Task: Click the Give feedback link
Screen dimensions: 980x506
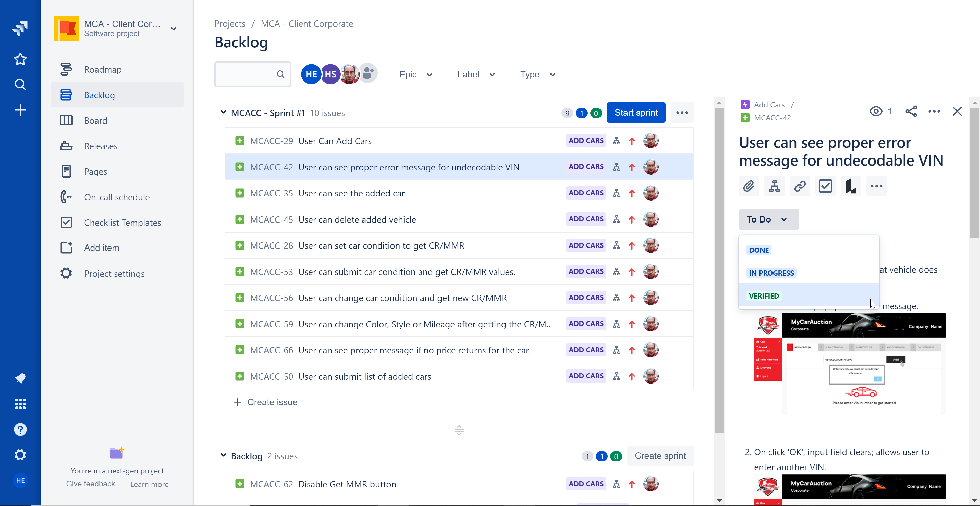Action: pyautogui.click(x=90, y=484)
